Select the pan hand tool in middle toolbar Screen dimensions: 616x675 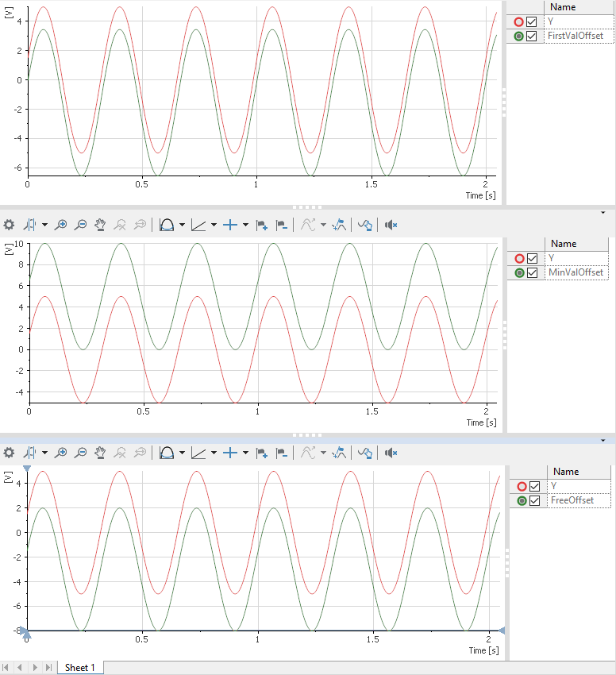point(101,225)
